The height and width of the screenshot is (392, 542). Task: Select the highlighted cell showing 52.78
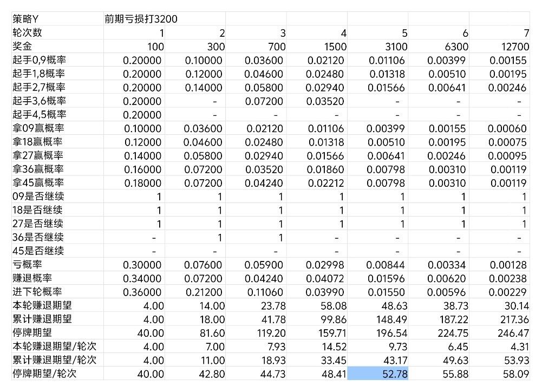click(378, 374)
